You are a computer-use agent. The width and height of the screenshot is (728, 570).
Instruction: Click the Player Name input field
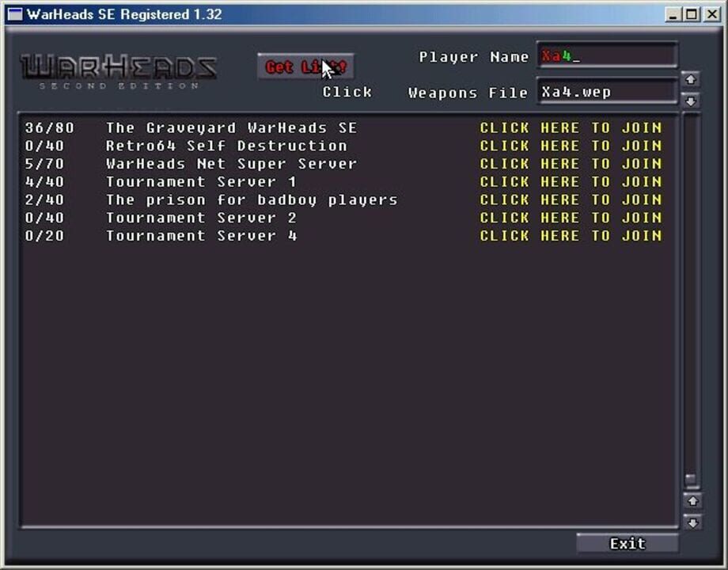coord(605,56)
